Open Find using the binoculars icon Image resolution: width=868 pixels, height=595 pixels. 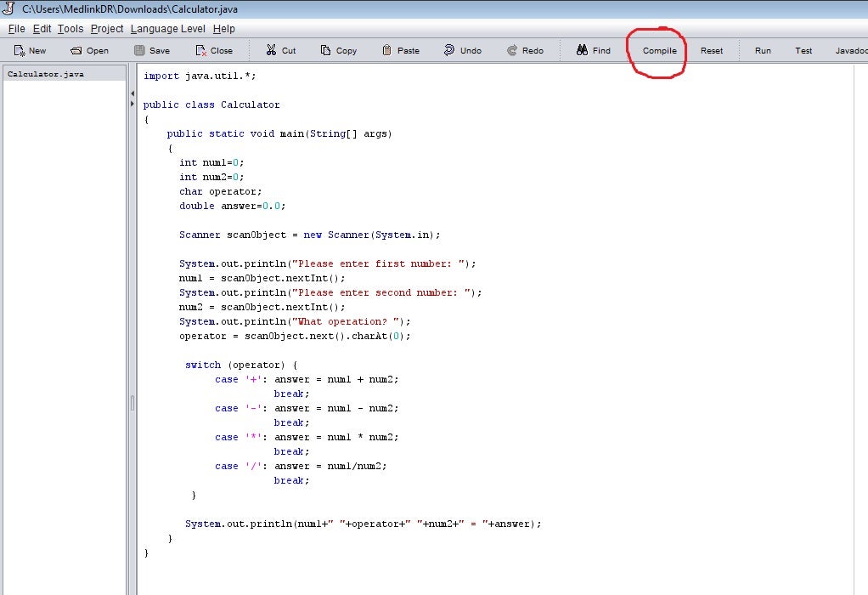(x=593, y=50)
